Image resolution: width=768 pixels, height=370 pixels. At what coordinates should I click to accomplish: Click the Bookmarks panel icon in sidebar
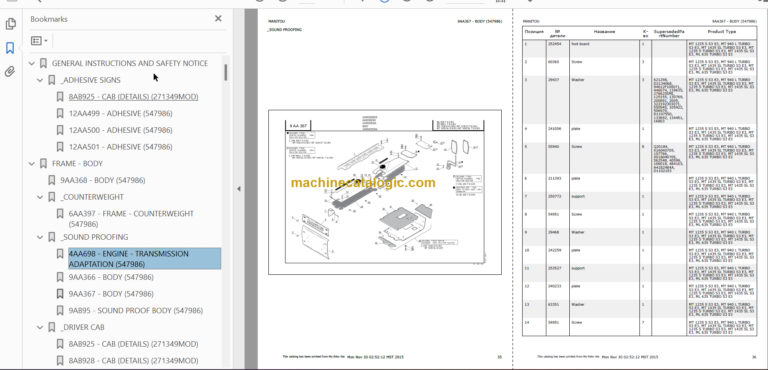tap(10, 48)
